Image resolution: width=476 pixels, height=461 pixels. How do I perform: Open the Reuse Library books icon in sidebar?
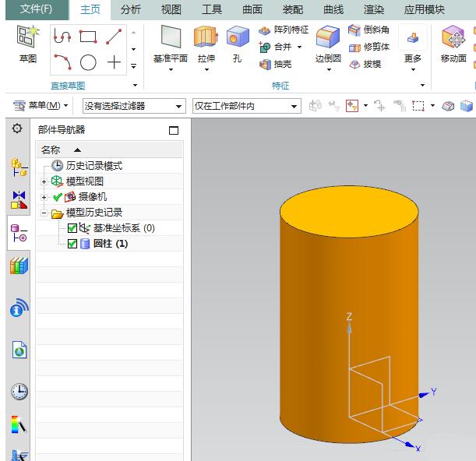point(19,266)
